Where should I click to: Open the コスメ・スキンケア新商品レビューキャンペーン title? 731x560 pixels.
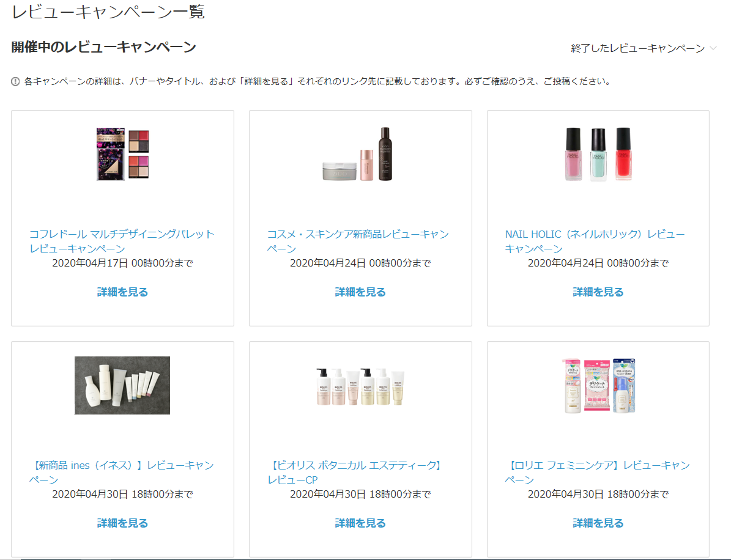358,241
